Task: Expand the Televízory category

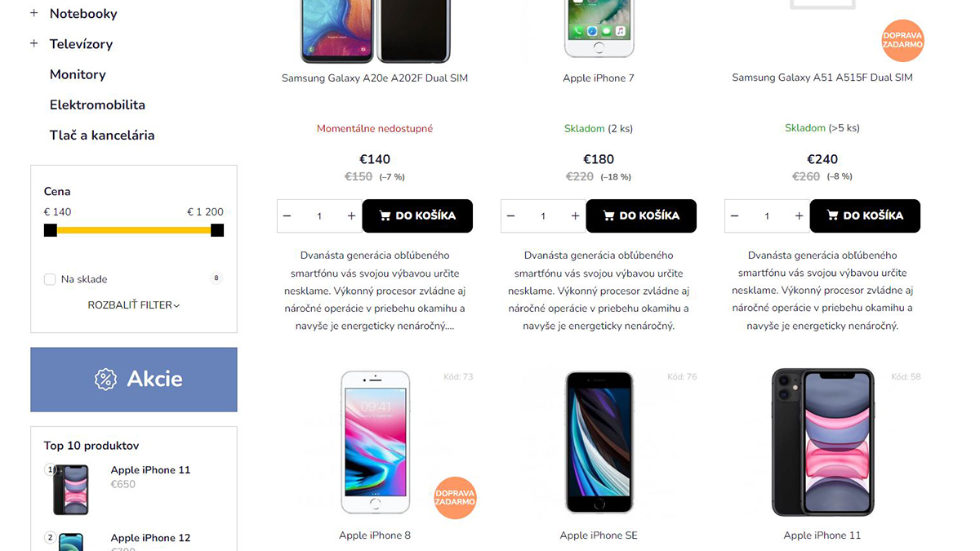Action: coord(34,43)
